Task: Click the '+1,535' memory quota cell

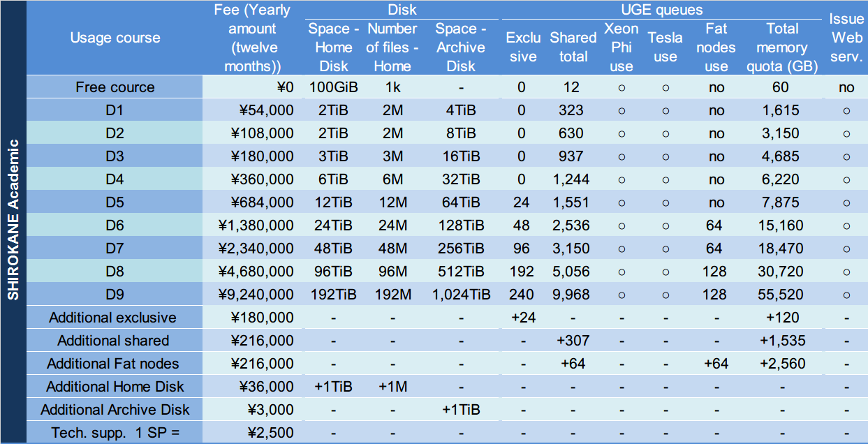Action: (x=781, y=341)
